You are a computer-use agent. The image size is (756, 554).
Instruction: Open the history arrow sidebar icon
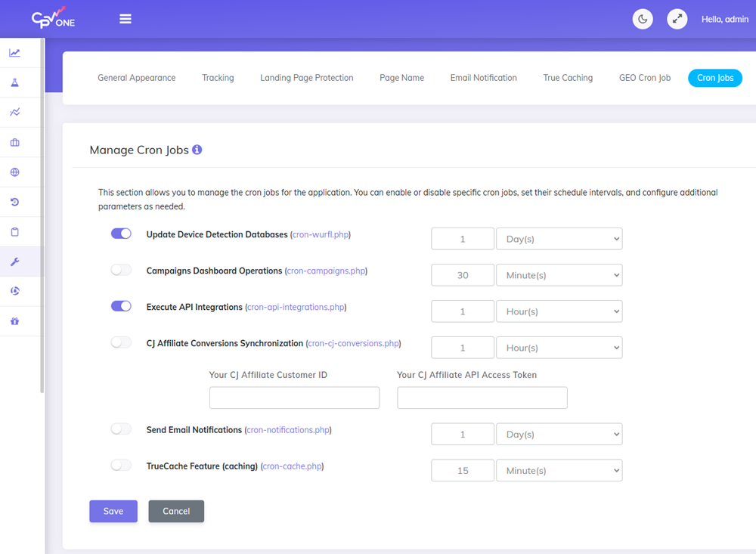(x=15, y=202)
